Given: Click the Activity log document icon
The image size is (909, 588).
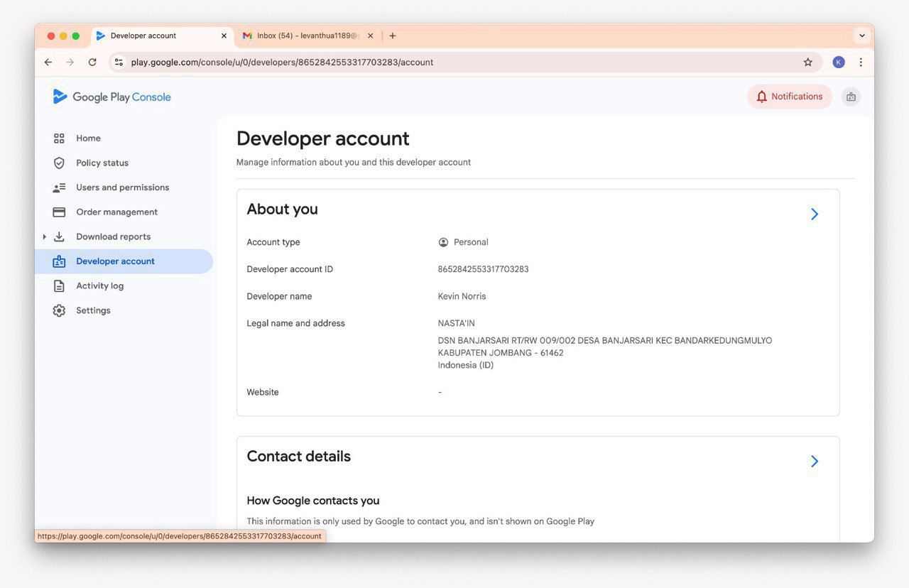Looking at the screenshot, I should [x=59, y=286].
